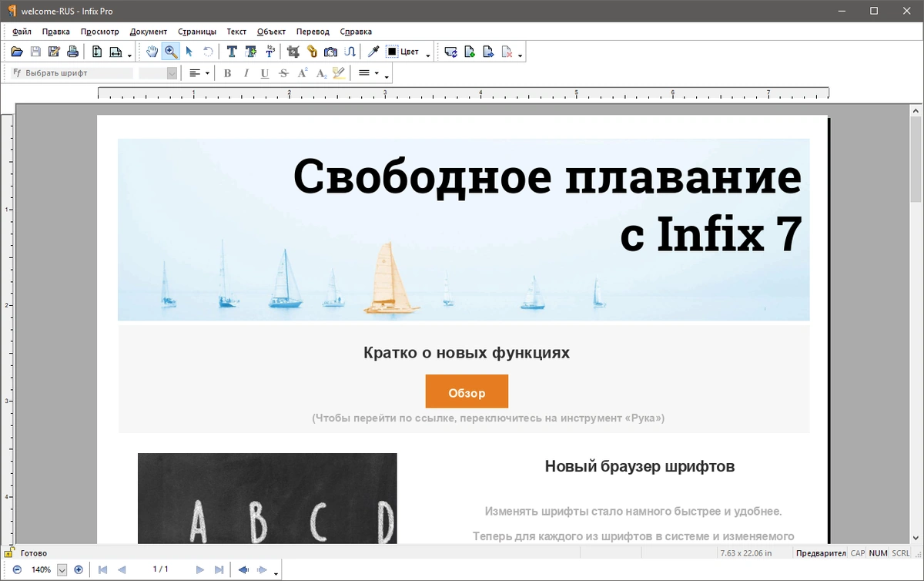Select the Object arrow pointer tool

(x=189, y=52)
